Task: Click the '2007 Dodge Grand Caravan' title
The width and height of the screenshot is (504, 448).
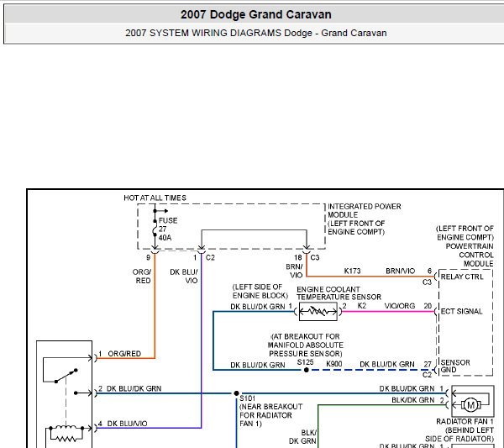Action: pos(256,14)
